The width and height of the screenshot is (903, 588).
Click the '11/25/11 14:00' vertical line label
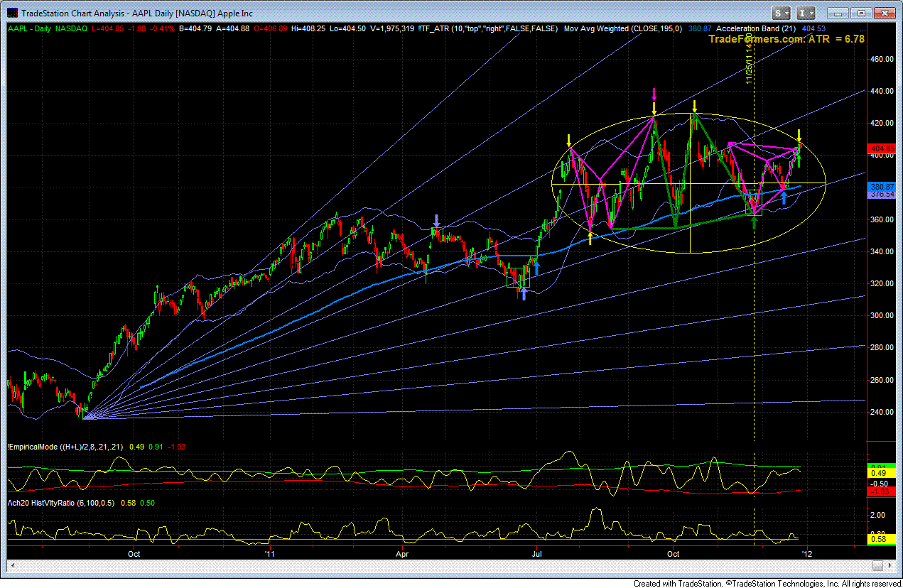pyautogui.click(x=750, y=60)
